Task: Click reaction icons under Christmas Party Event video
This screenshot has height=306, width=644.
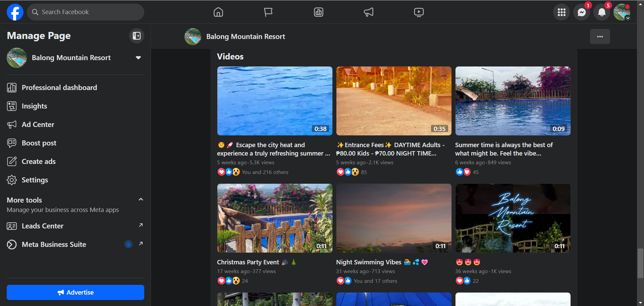Action: pos(229,281)
